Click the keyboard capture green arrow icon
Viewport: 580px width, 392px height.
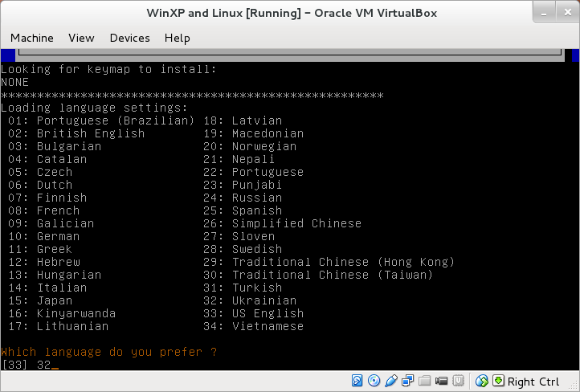coord(497,381)
